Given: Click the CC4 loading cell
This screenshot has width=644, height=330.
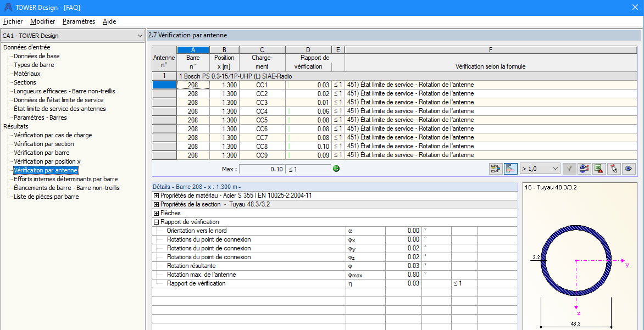Looking at the screenshot, I should (262, 111).
